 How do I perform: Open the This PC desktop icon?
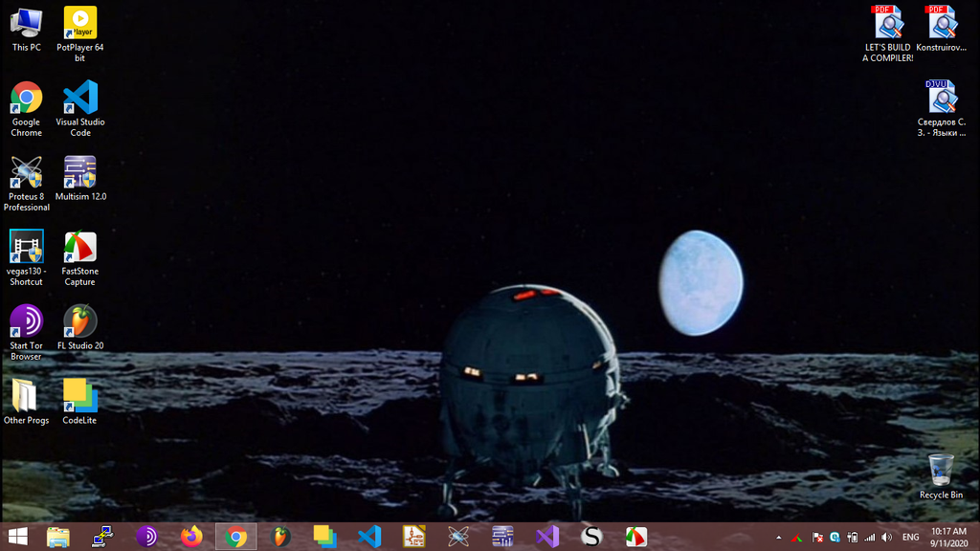[26, 30]
